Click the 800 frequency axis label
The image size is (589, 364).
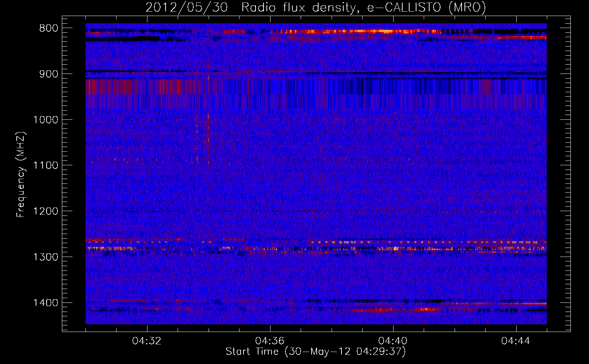(x=48, y=28)
